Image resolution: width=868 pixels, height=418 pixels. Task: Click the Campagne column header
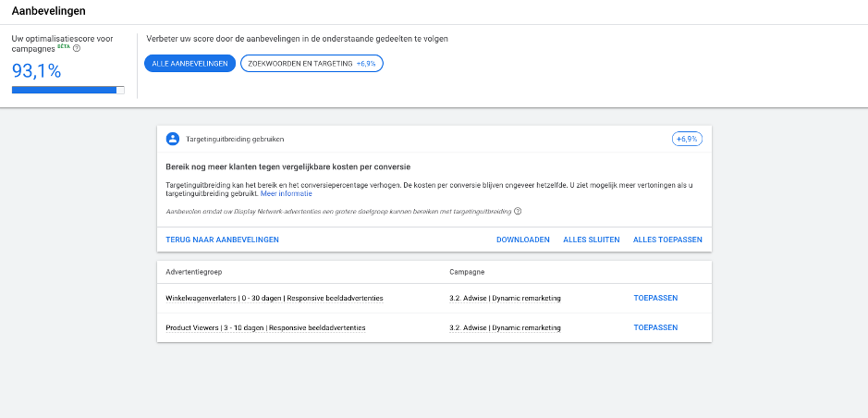click(x=468, y=273)
